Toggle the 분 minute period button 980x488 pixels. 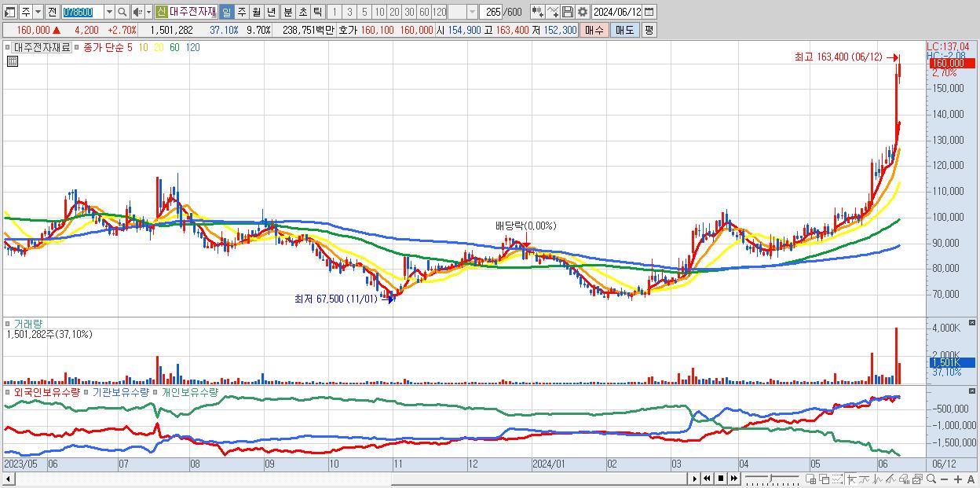point(287,12)
